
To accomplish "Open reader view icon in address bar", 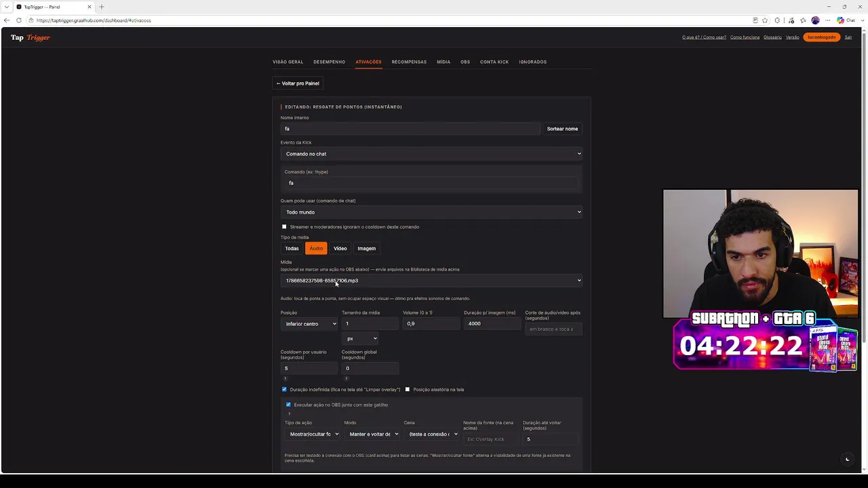I will point(755,20).
